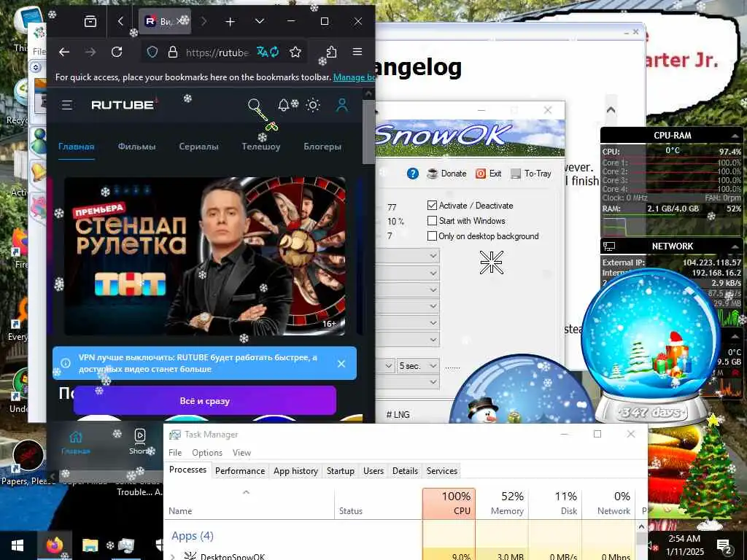This screenshot has height=560, width=747.
Task: Open a new Firefox tab
Action: tap(230, 21)
